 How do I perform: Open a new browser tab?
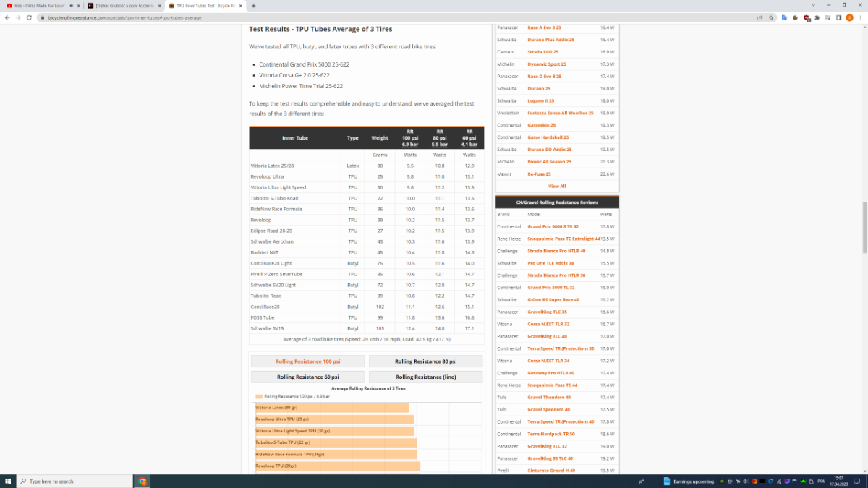tap(253, 5)
